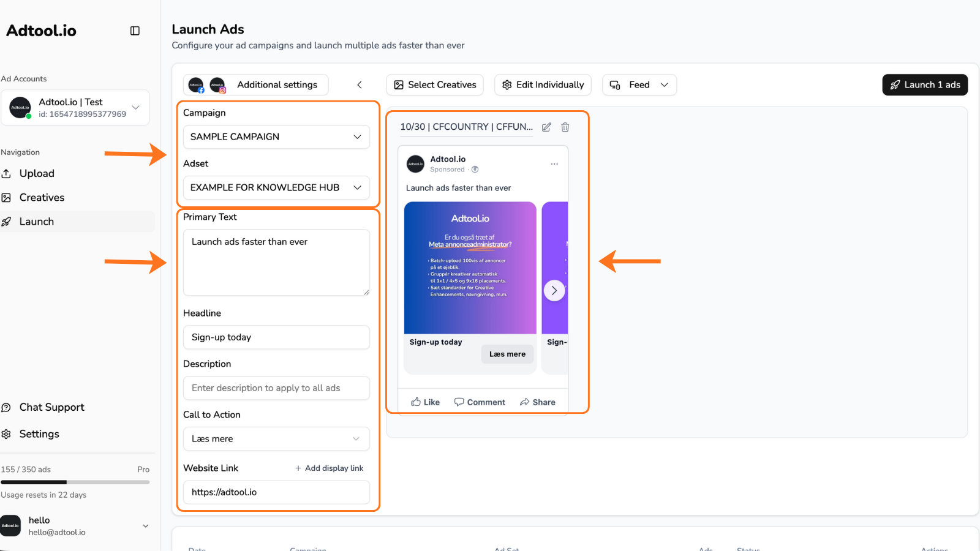Click the ads usage progress bar
This screenshot has height=551, width=980.
[75, 482]
